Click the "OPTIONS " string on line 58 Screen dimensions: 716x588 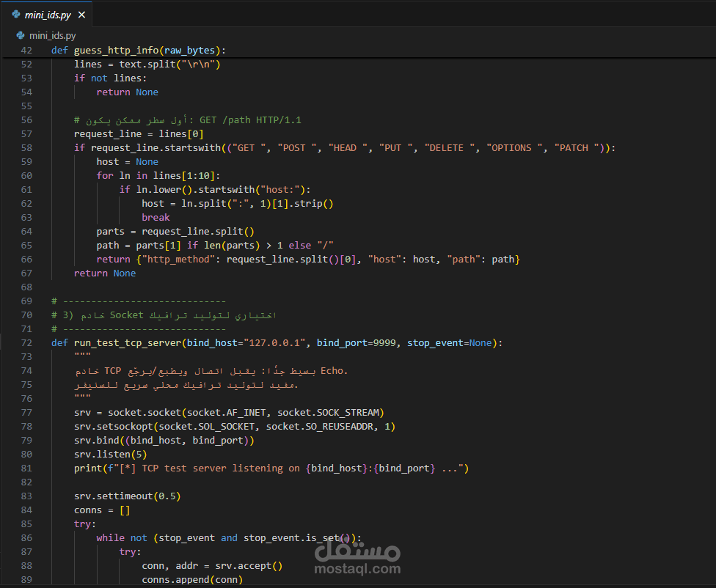click(514, 148)
